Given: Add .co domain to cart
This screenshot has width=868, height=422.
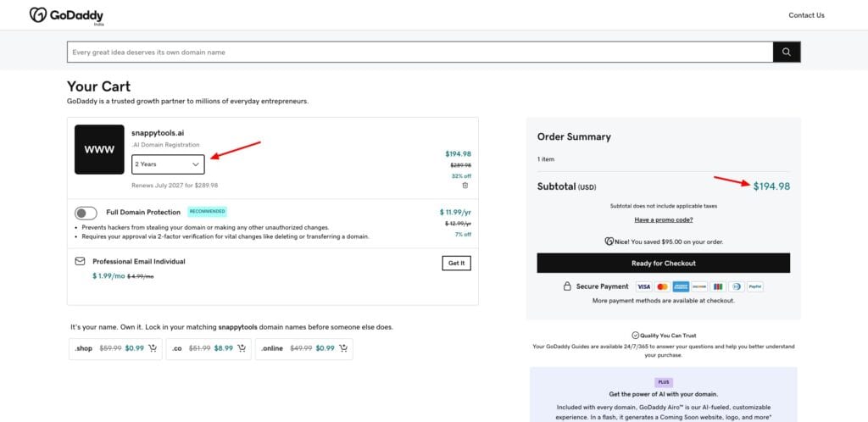Looking at the screenshot, I should (242, 348).
